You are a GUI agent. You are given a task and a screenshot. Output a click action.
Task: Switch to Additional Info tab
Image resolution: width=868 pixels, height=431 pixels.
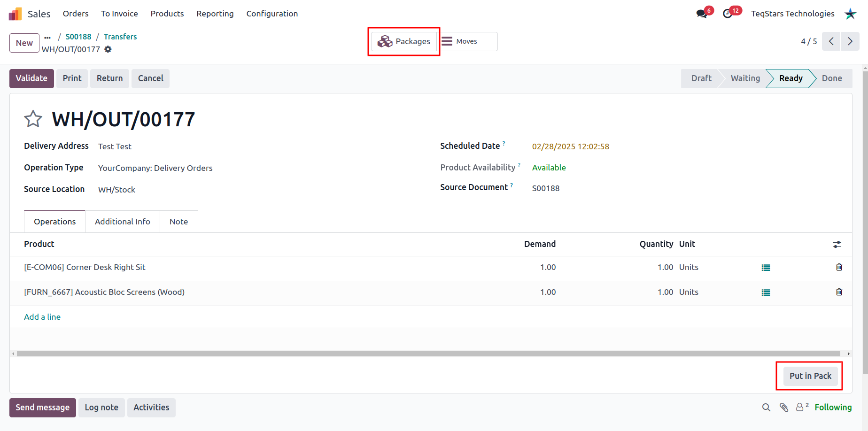click(x=123, y=222)
